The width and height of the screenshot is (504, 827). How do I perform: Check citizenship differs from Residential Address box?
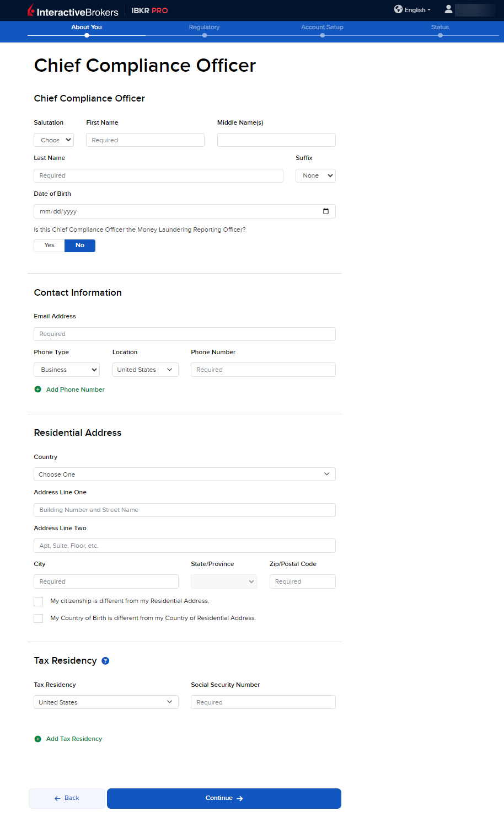(39, 601)
